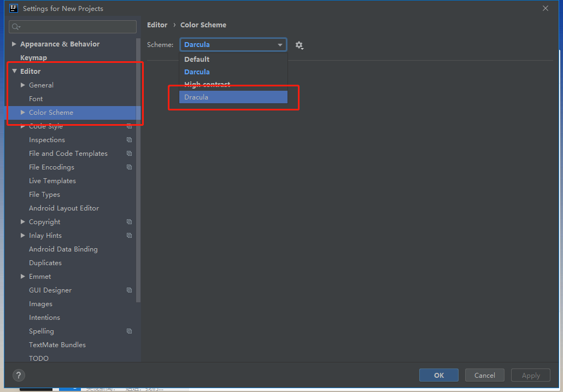This screenshot has width=563, height=392.
Task: Click project-level icon beside Copyright
Action: [x=129, y=222]
